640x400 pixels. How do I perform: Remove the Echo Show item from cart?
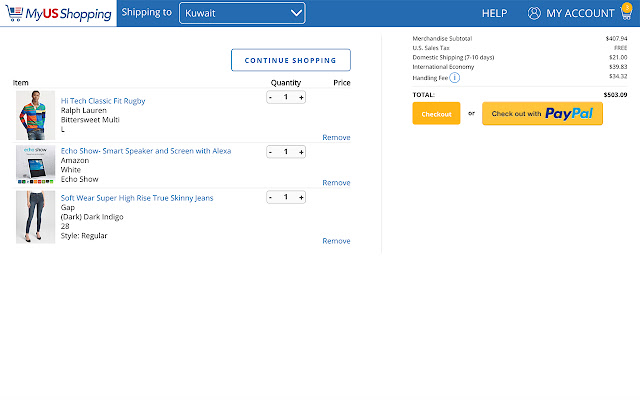(x=336, y=183)
